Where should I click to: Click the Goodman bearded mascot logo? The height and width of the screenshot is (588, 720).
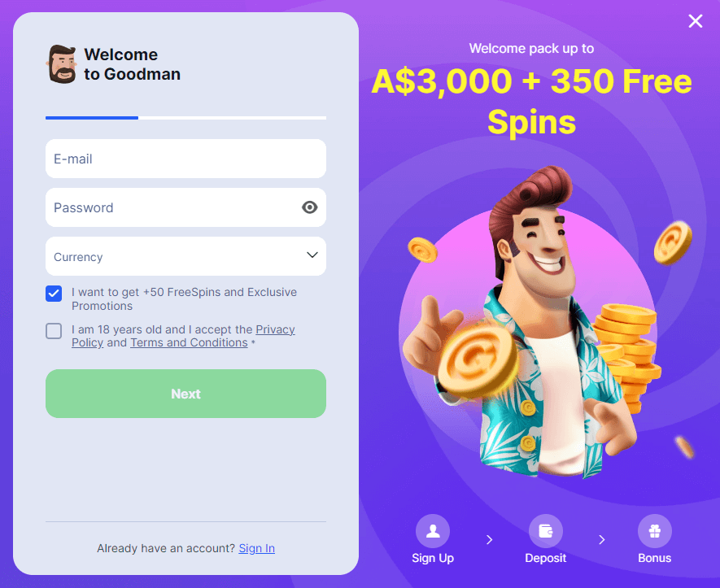point(61,63)
